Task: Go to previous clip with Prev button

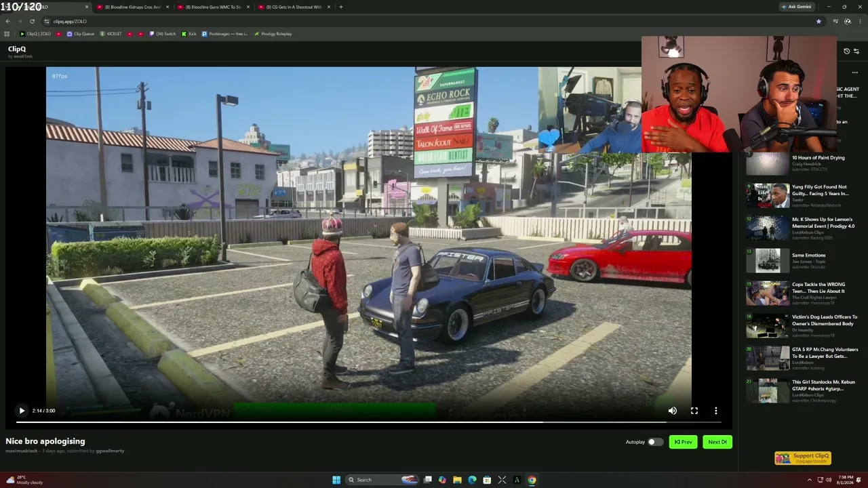Action: [x=683, y=442]
